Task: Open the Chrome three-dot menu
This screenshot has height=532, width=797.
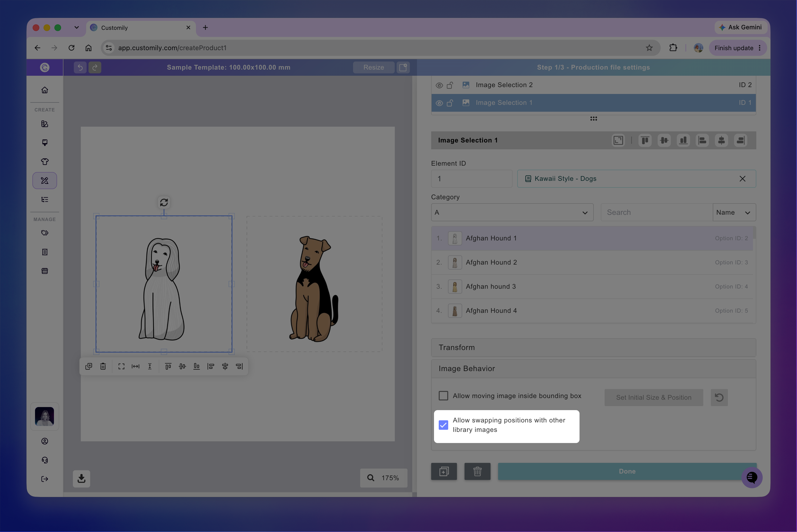Action: pos(760,48)
